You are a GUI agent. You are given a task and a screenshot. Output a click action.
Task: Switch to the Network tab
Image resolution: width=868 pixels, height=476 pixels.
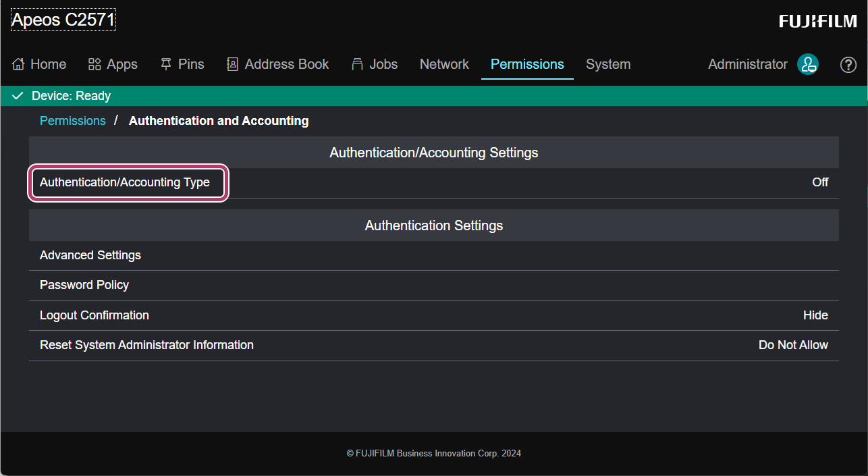pos(444,64)
